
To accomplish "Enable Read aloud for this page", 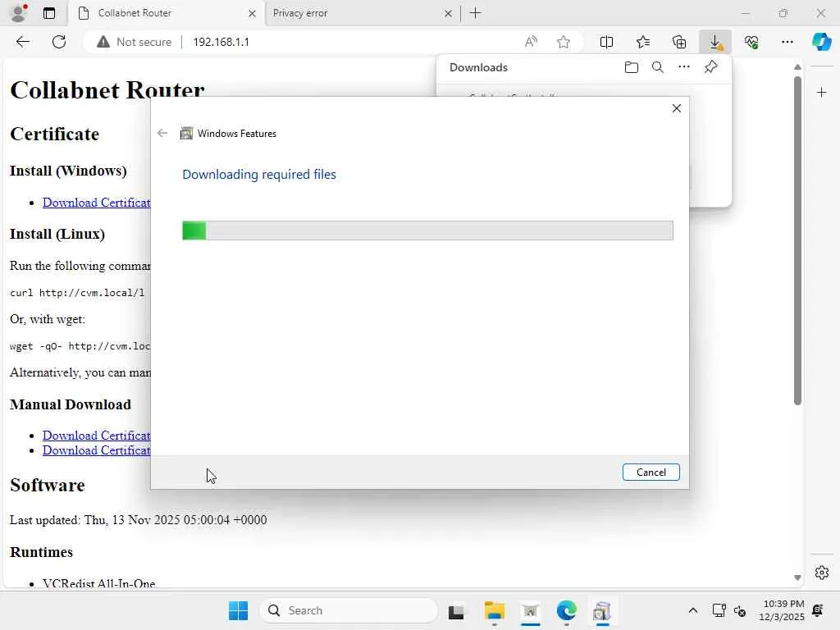I will (x=531, y=42).
